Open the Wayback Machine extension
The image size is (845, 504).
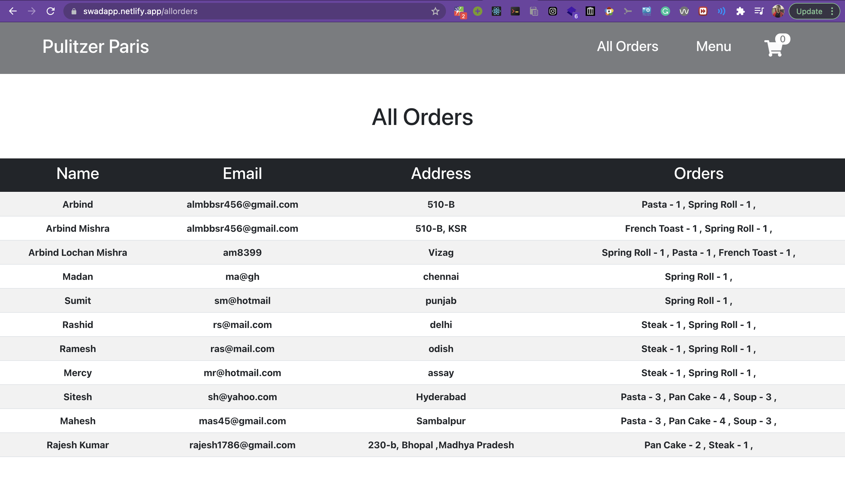coord(590,11)
